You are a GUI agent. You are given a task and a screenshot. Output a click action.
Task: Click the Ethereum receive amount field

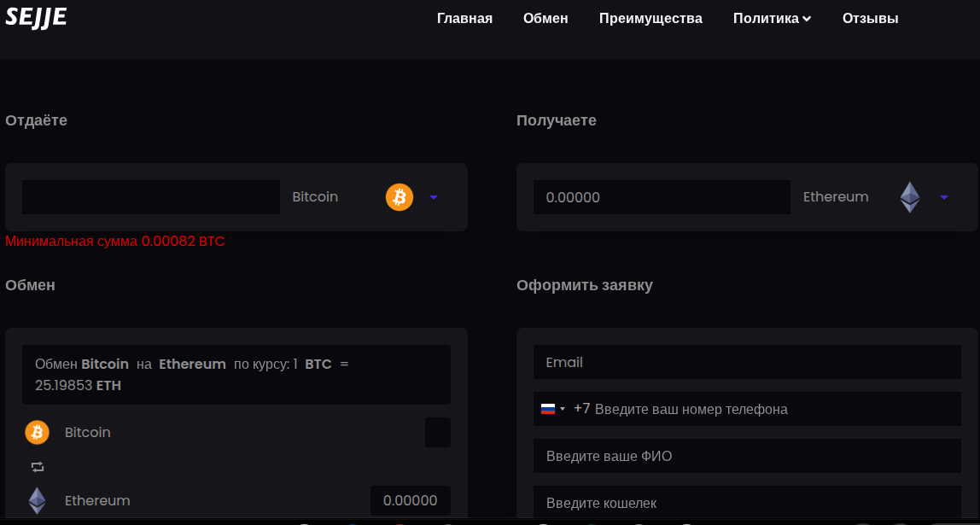[662, 197]
